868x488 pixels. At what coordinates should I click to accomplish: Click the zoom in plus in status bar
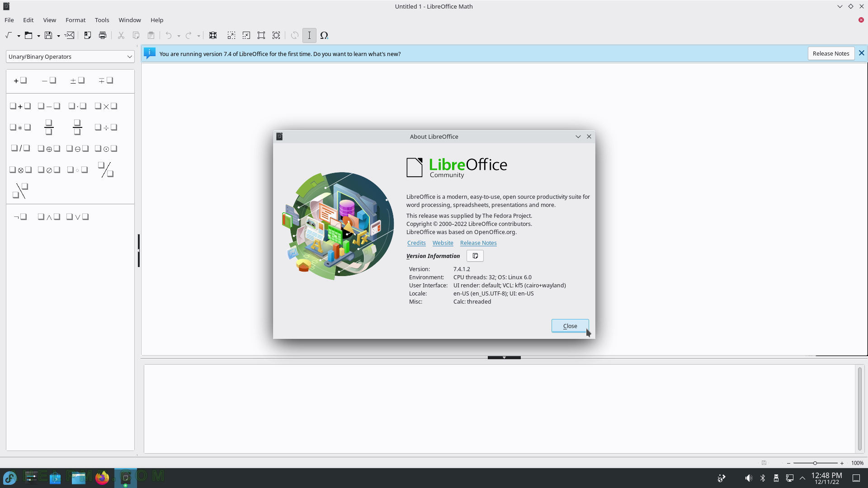pos(842,463)
